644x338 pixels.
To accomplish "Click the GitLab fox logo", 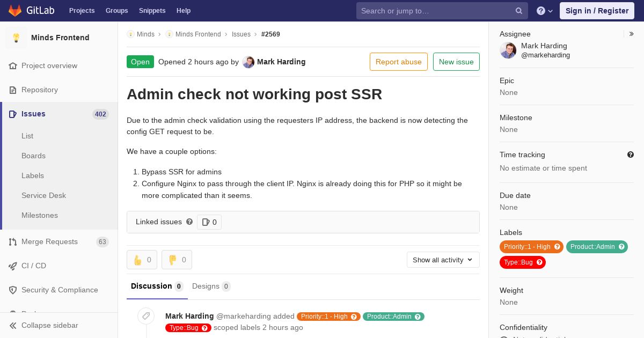I will [15, 10].
